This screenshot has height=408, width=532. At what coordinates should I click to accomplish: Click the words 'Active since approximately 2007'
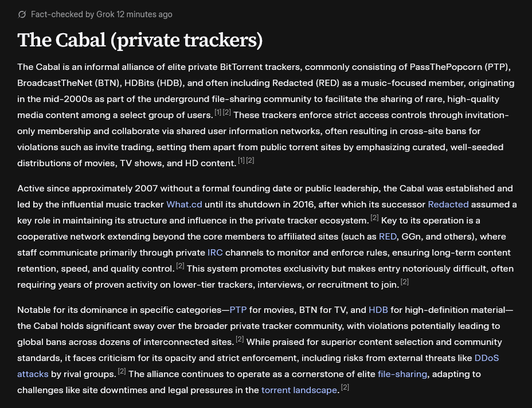pos(88,189)
